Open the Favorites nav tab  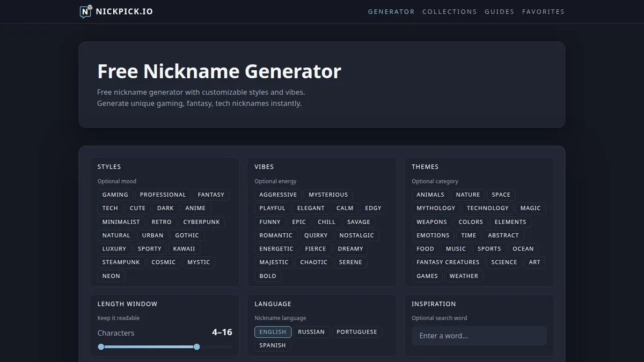click(x=543, y=11)
